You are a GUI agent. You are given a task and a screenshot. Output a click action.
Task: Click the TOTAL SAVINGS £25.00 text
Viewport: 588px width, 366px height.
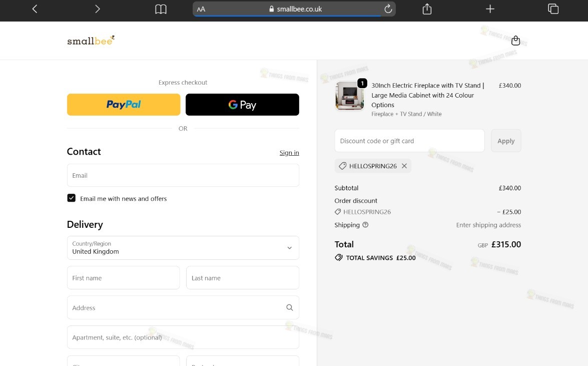tap(381, 258)
